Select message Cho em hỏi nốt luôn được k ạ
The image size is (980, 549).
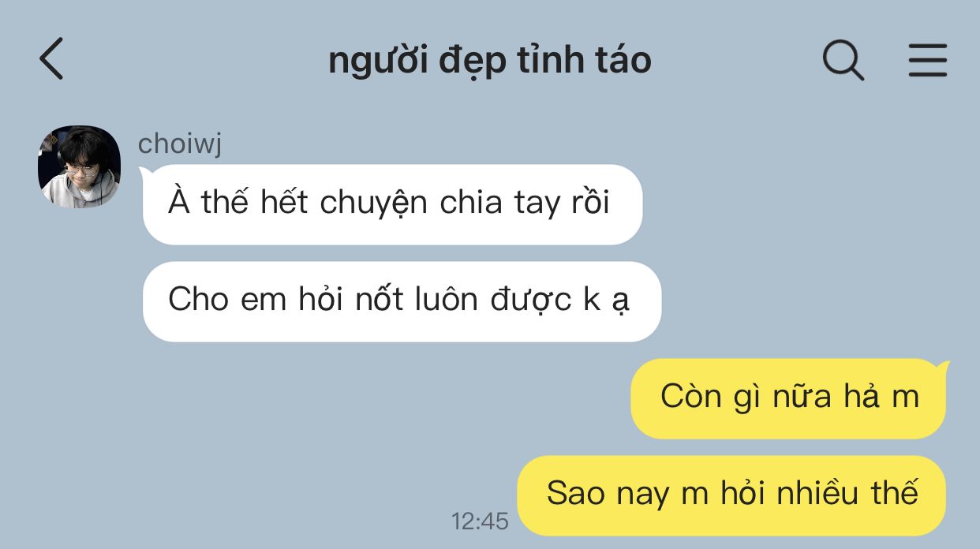[x=402, y=301]
